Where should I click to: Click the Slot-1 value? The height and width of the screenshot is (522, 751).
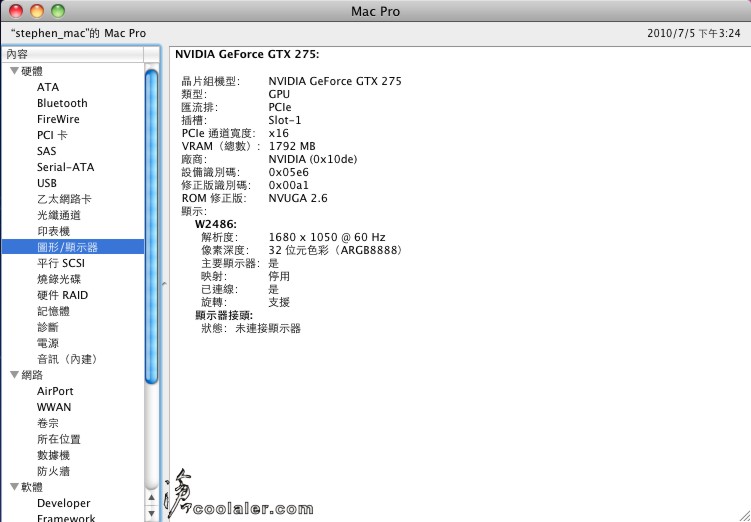coord(284,120)
